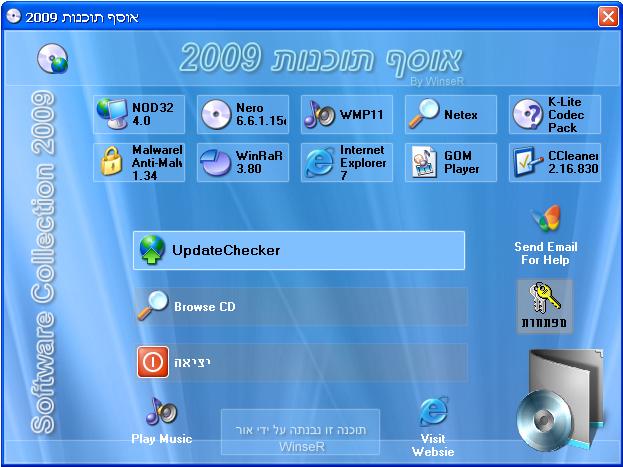Click the WinRaR 3.80 text
Image resolution: width=623 pixels, height=467 pixels.
(259, 162)
